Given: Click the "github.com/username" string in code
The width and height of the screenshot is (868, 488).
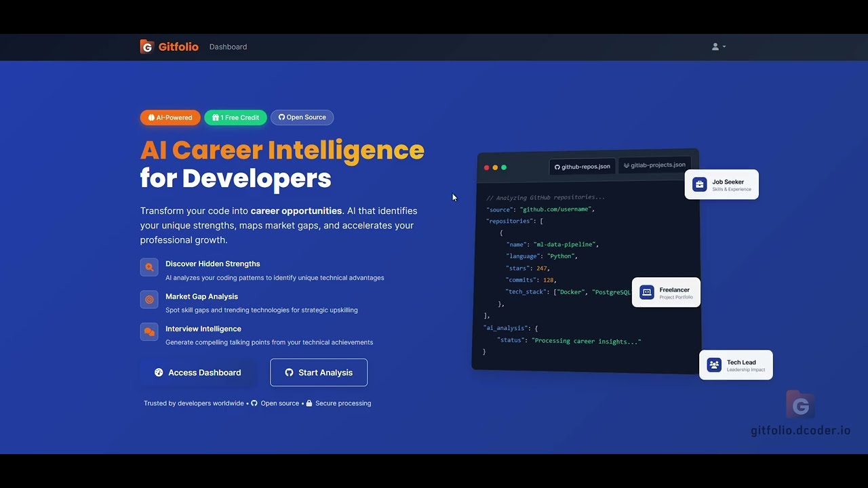Looking at the screenshot, I should (556, 209).
